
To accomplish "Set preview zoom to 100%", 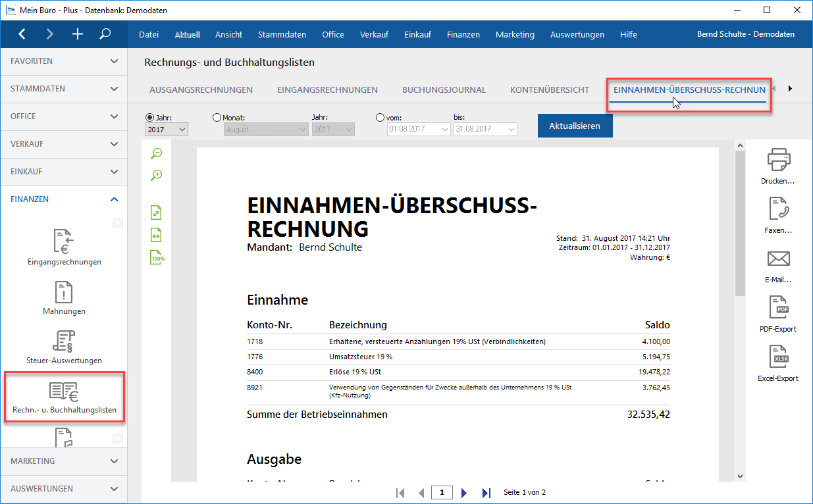I will click(156, 257).
